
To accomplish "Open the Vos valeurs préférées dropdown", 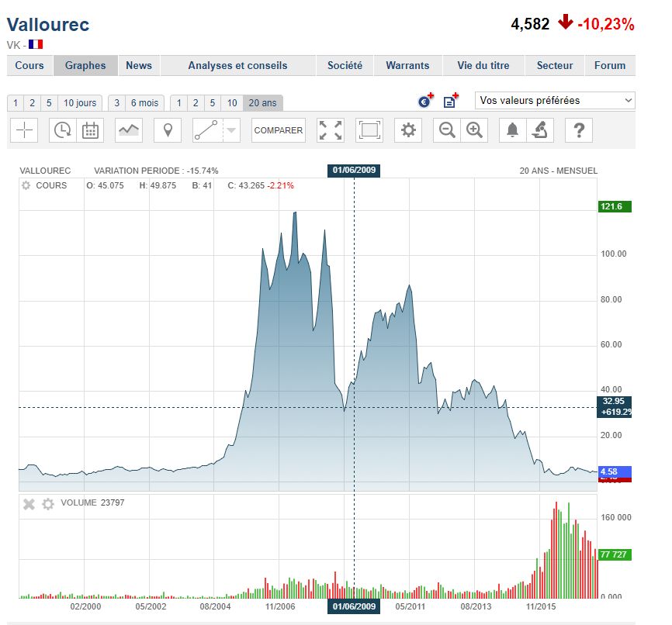I will [555, 101].
